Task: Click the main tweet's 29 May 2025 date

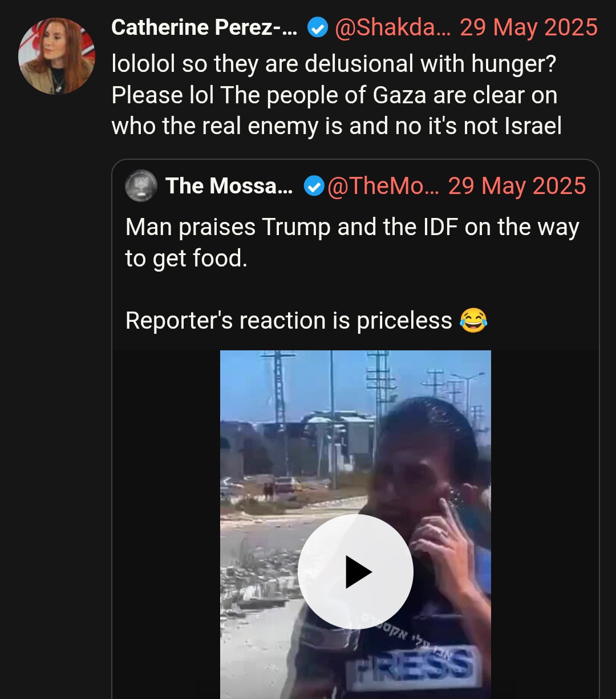Action: [529, 27]
